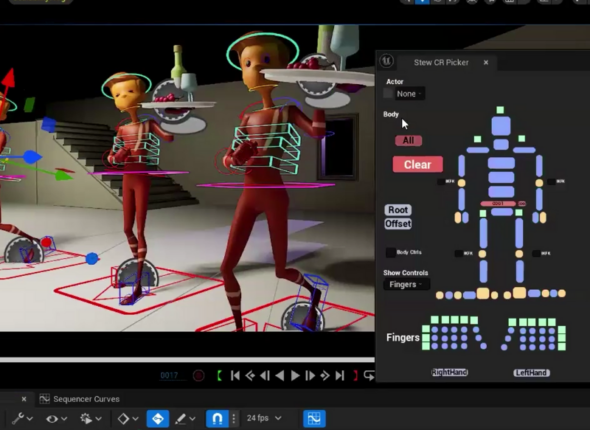Select the top spine block in the picker
The image size is (590, 430).
click(501, 163)
